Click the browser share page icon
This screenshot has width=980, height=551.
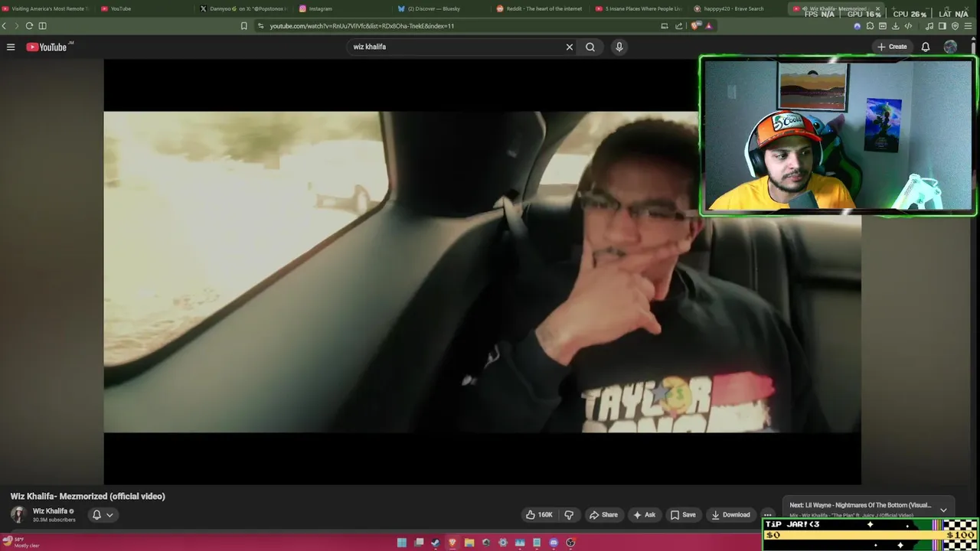click(678, 26)
